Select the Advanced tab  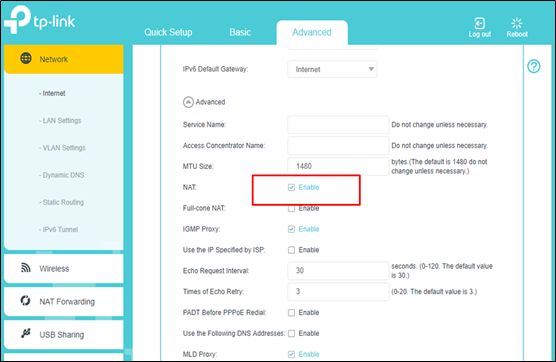tap(312, 32)
